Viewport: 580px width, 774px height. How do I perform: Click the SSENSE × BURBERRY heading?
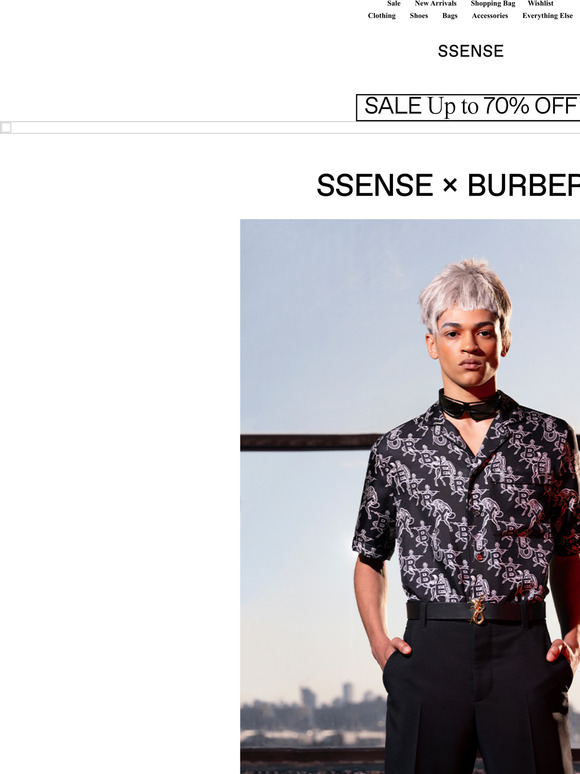(x=448, y=185)
